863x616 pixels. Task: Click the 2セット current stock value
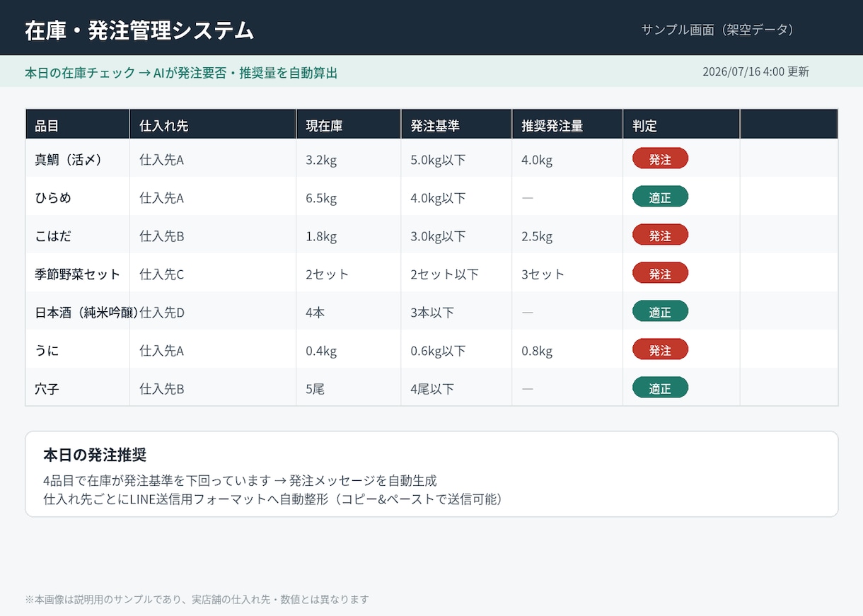click(328, 274)
